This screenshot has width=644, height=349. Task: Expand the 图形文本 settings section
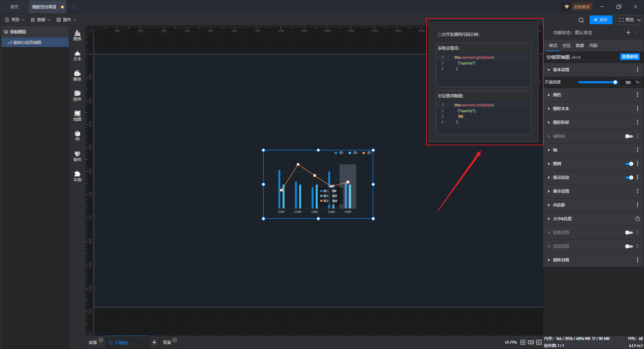coord(561,109)
